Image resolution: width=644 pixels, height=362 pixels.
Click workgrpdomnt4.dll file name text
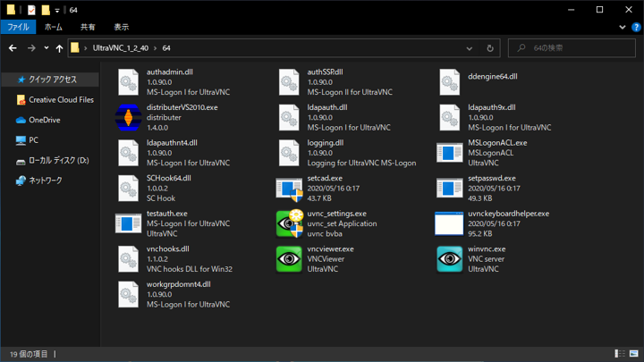[x=179, y=284]
